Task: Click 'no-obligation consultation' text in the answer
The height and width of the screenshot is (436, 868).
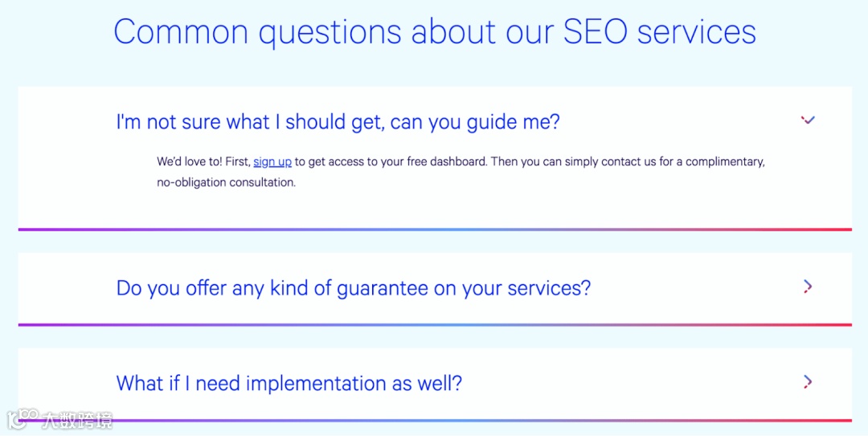Action: pos(226,182)
